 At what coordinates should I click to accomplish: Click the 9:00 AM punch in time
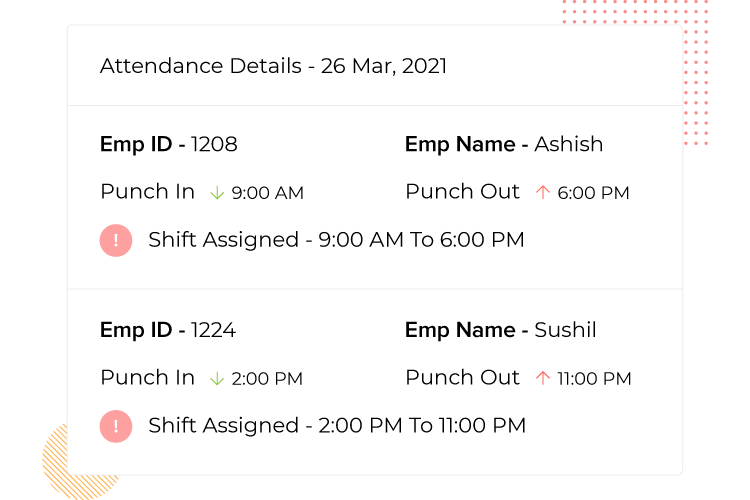(267, 193)
